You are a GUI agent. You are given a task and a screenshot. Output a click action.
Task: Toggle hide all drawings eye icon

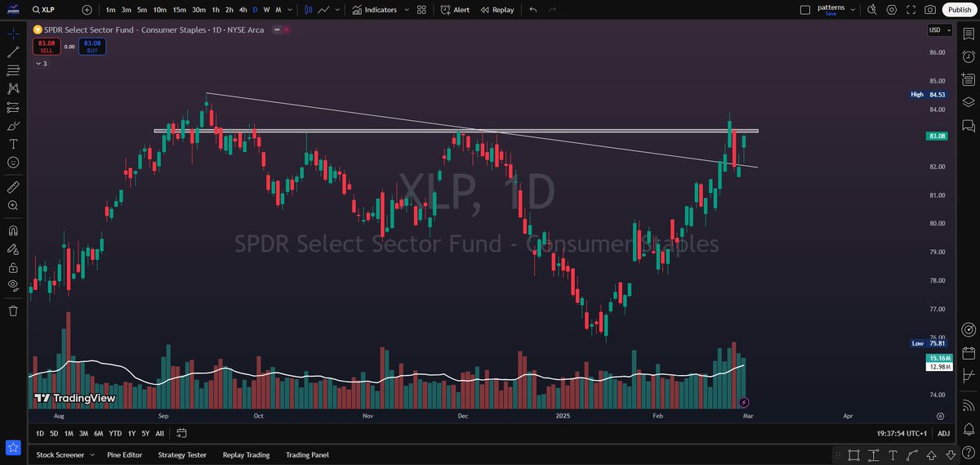[12, 285]
